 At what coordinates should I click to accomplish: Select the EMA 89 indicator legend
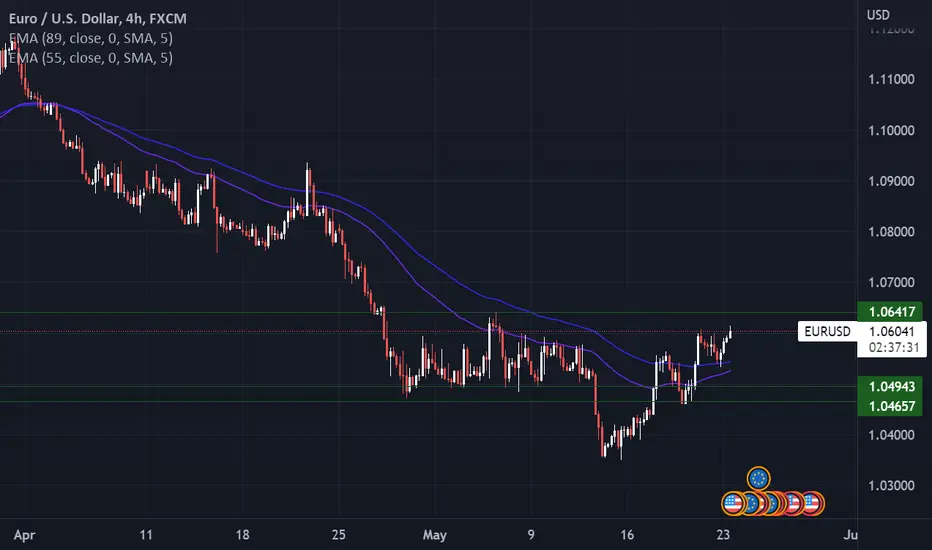coord(90,38)
